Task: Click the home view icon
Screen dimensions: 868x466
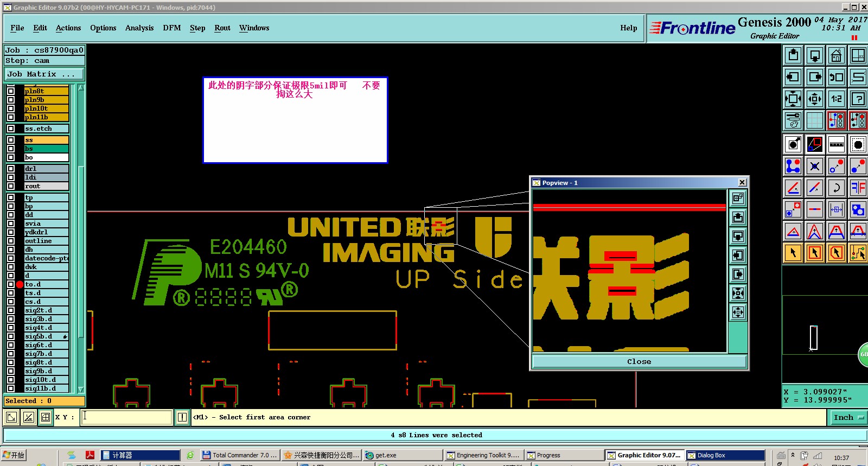Action: [837, 55]
